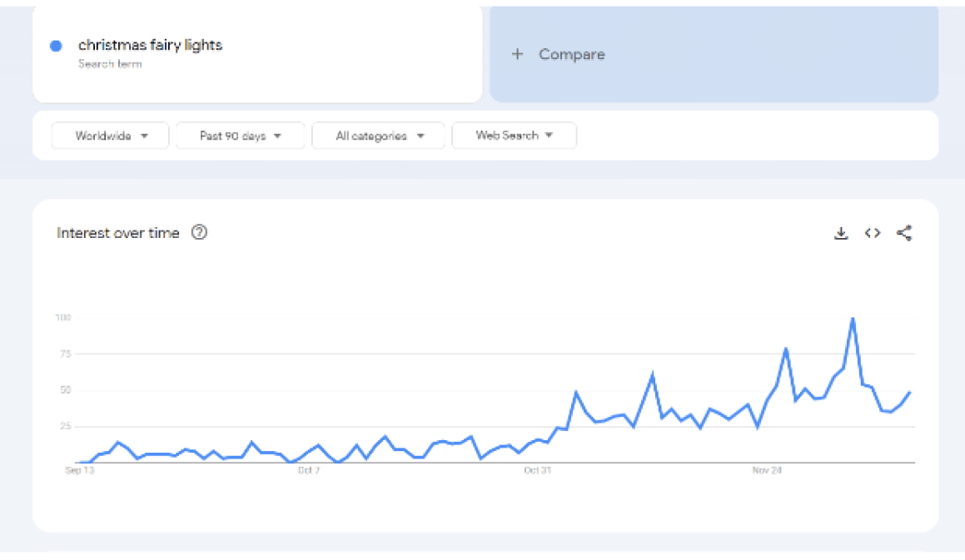Click the Sep 13 date axis label
Viewport: 965px width, 560px height.
pyautogui.click(x=79, y=471)
